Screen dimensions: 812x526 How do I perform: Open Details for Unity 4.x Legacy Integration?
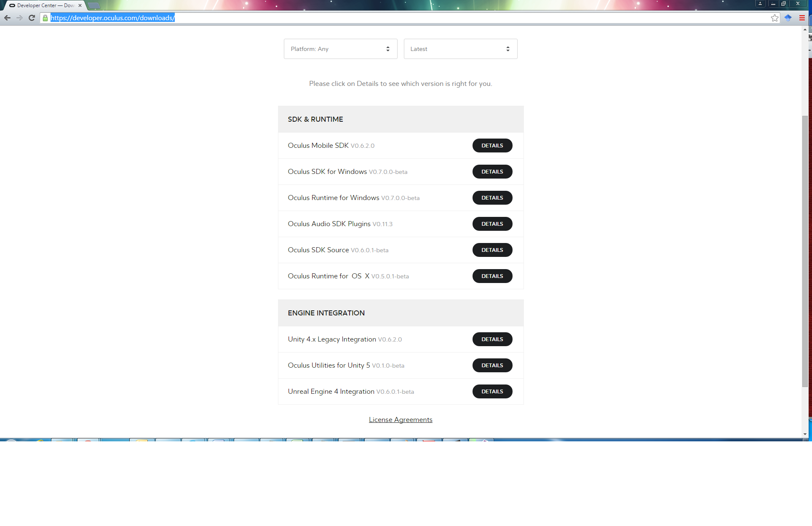click(x=492, y=339)
